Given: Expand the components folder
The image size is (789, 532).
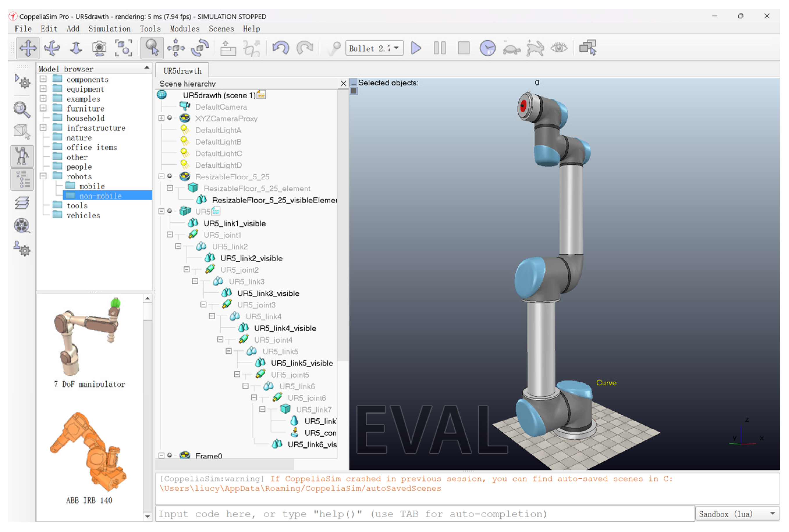Looking at the screenshot, I should 43,79.
